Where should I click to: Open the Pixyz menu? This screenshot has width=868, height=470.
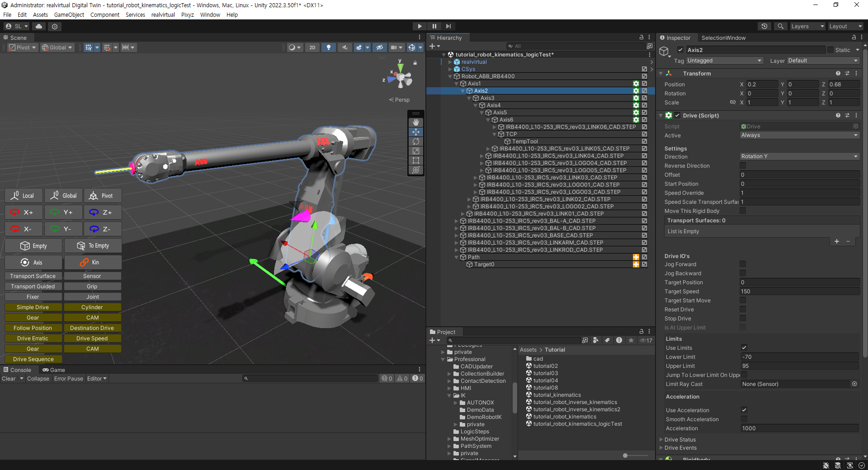(188, 15)
